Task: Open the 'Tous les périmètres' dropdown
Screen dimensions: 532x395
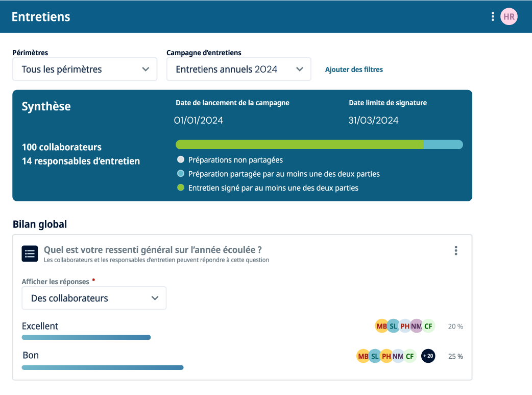Action: click(84, 69)
